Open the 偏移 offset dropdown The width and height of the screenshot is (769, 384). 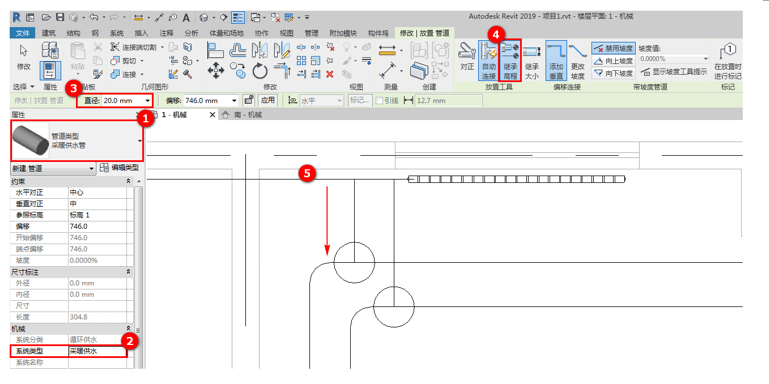click(x=234, y=101)
